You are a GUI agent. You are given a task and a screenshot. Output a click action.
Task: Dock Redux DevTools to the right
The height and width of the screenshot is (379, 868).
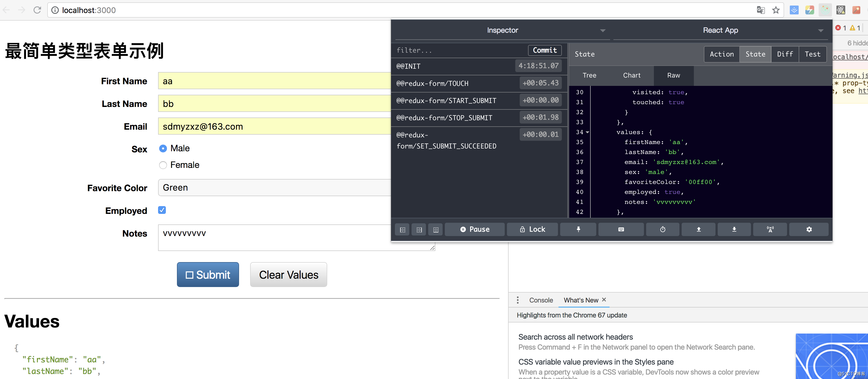(419, 230)
